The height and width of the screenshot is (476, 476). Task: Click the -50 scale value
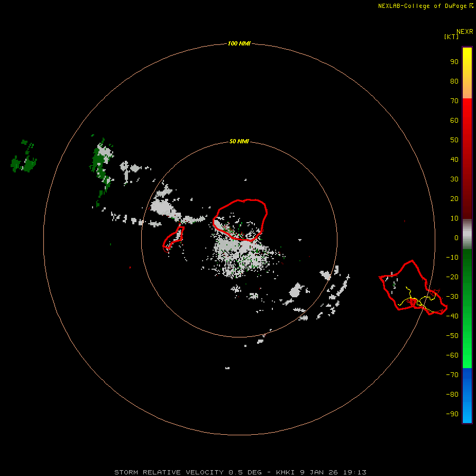point(452,336)
